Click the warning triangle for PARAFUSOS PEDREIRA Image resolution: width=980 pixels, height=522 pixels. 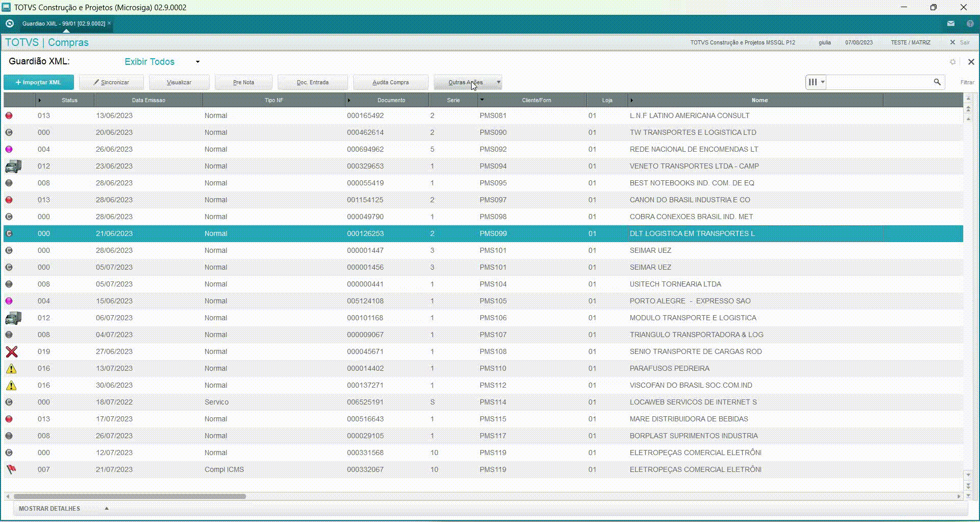(x=11, y=368)
